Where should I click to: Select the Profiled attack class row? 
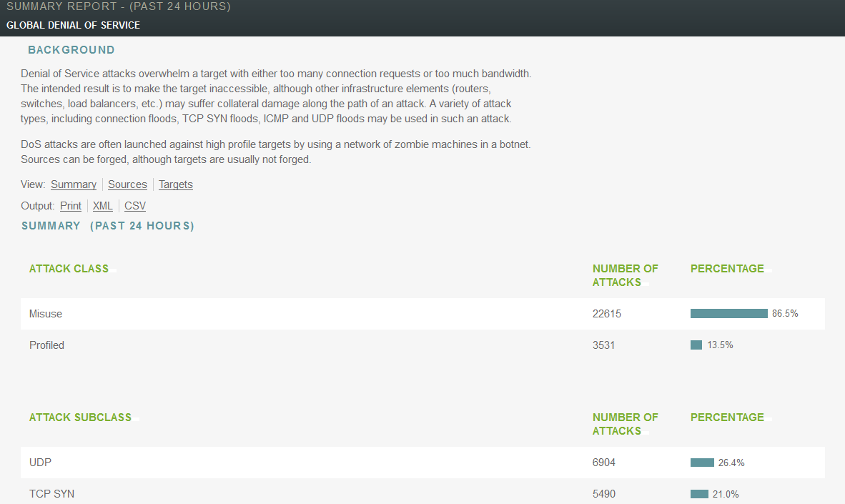(46, 345)
